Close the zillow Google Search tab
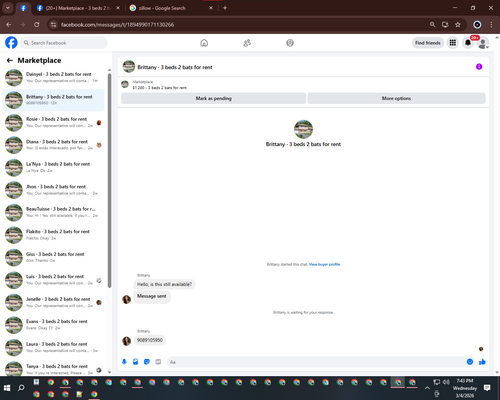500x400 pixels. click(x=211, y=8)
